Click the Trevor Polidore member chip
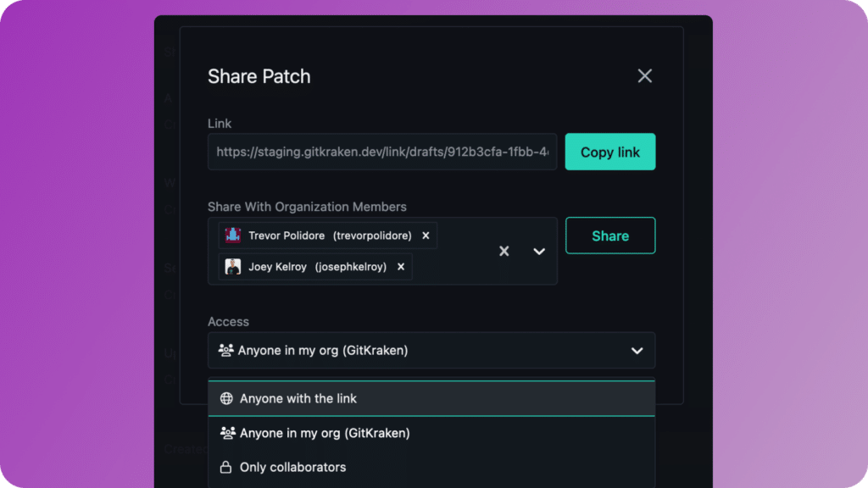This screenshot has width=868, height=488. (x=328, y=236)
